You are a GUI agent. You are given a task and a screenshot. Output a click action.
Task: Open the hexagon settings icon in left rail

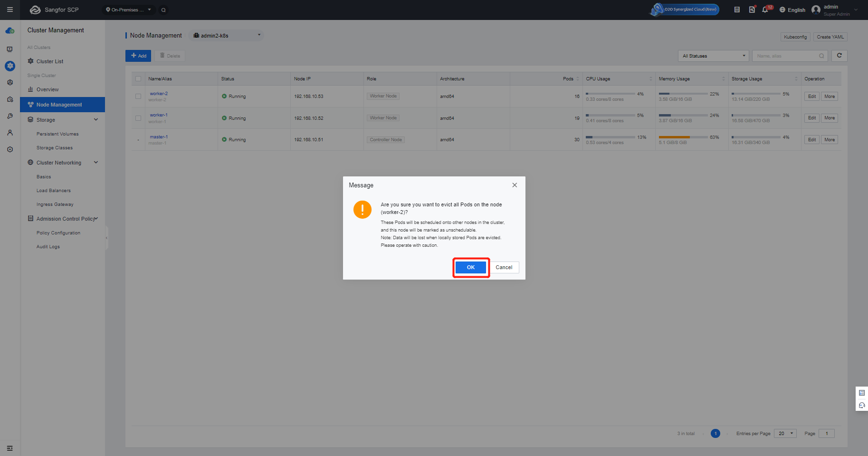(x=10, y=149)
